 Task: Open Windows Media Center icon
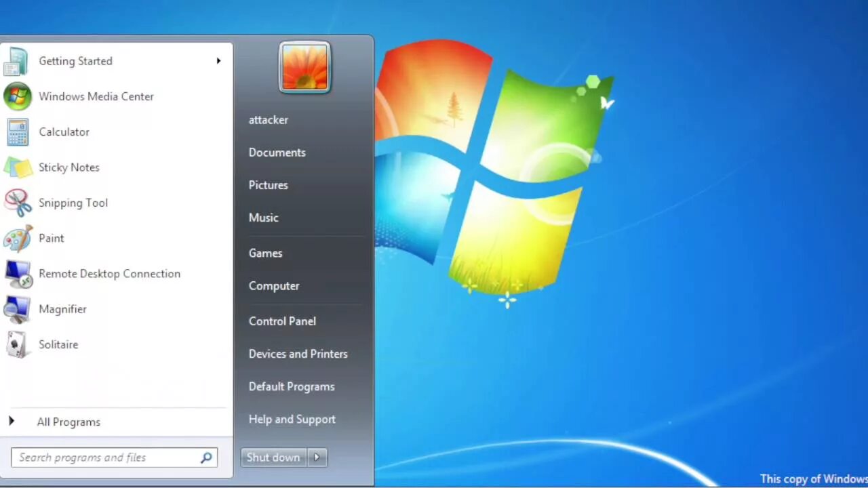tap(17, 96)
